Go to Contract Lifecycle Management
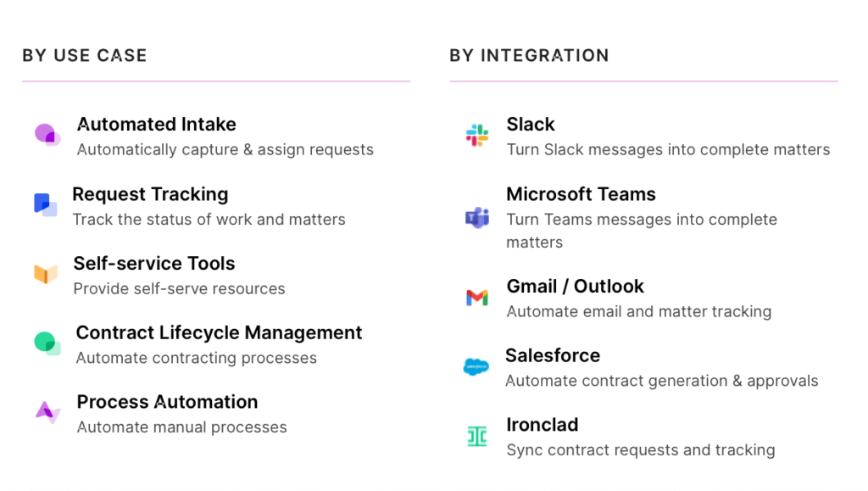Screen dimensions: 868x491 (219, 332)
